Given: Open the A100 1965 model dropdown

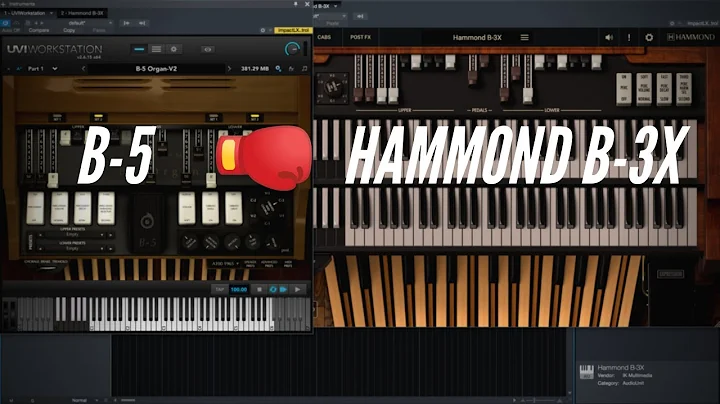Looking at the screenshot, I should (x=225, y=264).
